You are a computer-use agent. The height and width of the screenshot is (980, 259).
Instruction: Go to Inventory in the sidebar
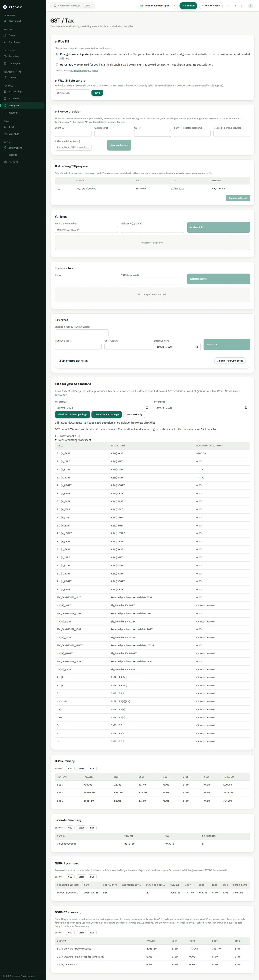click(22, 56)
